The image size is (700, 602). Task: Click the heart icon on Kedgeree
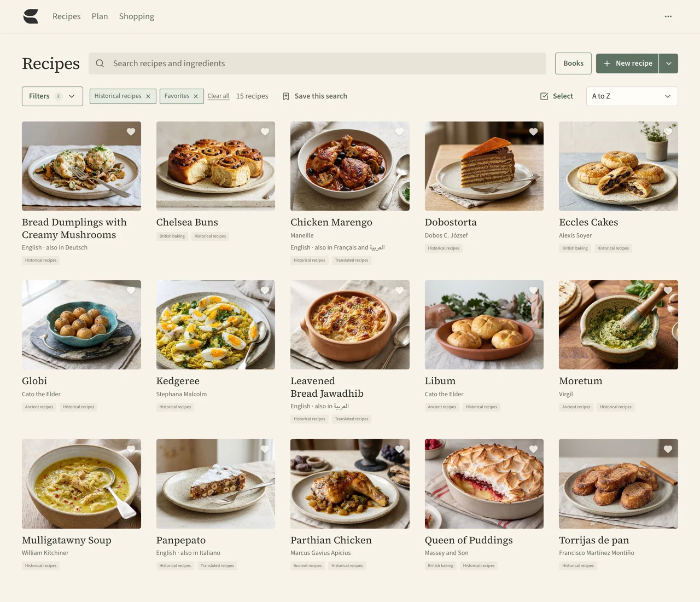tap(265, 291)
